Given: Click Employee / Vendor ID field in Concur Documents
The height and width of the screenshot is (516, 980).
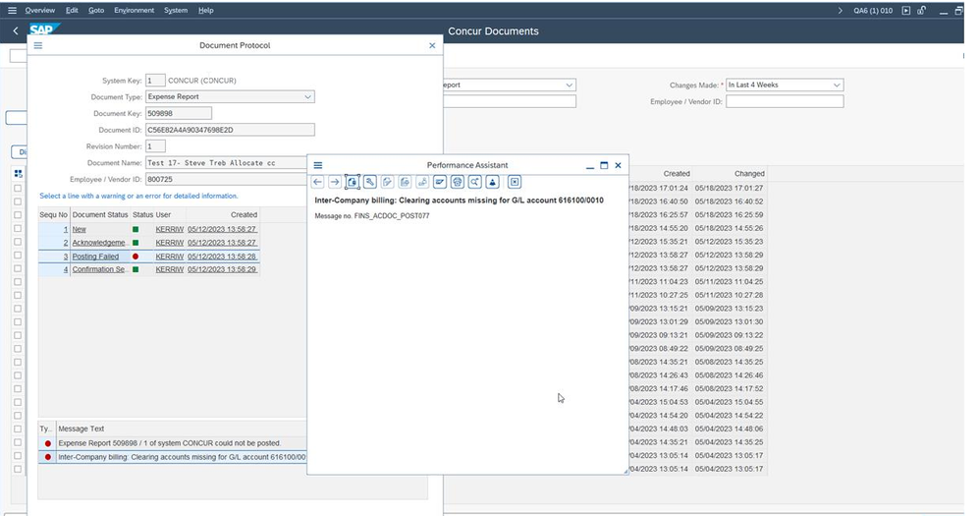Looking at the screenshot, I should pos(785,101).
